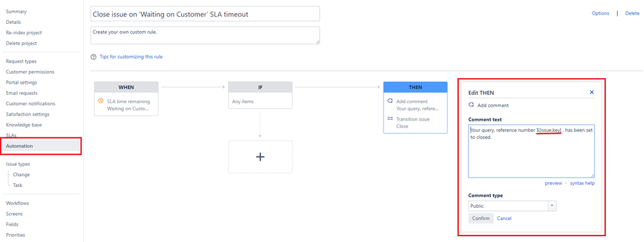Open Customer notifications page
The width and height of the screenshot is (644, 242).
(30, 104)
